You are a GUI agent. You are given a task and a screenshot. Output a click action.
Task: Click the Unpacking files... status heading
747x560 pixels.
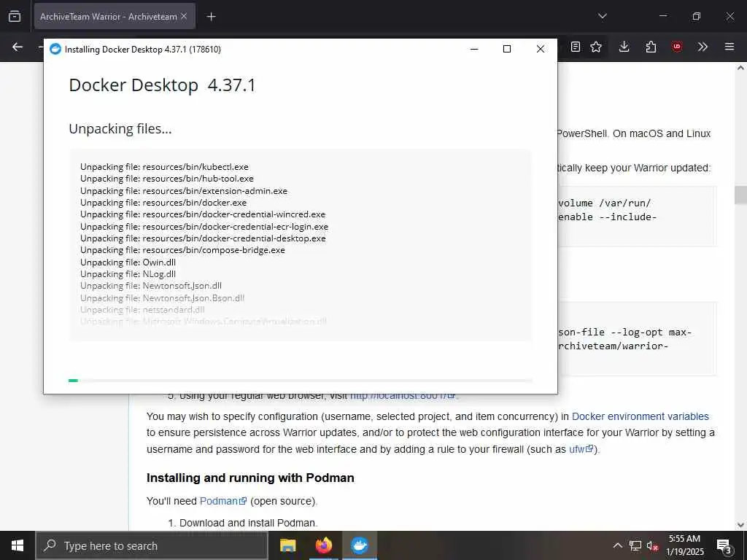[x=120, y=129]
